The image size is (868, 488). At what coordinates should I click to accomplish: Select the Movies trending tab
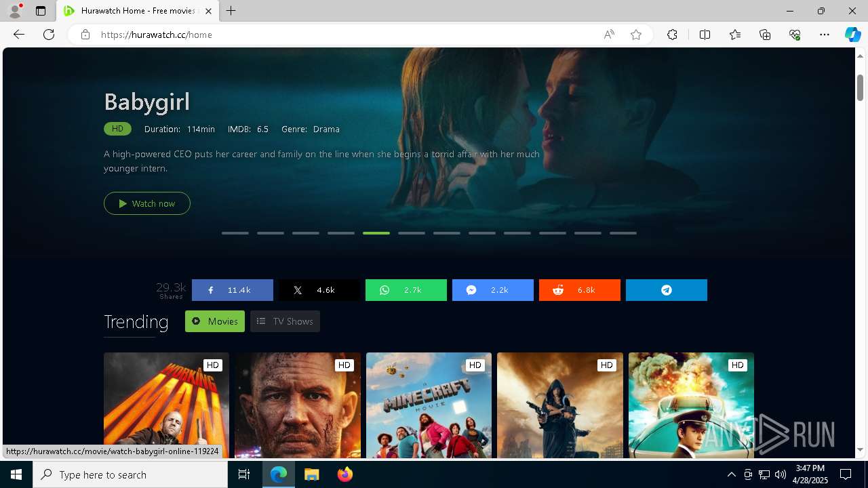215,321
